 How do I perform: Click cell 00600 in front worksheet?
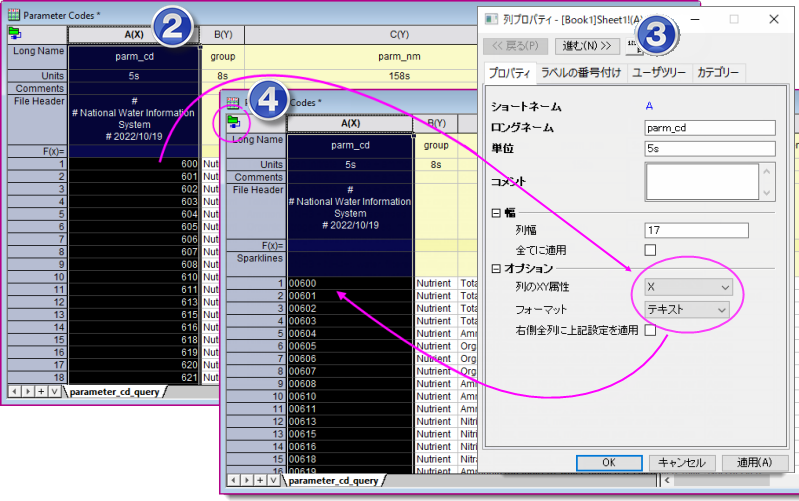coord(350,283)
